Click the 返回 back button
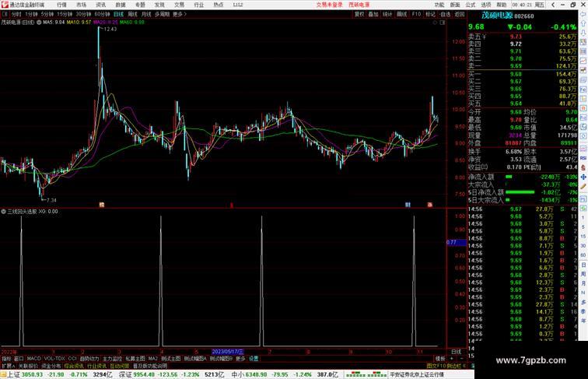The width and height of the screenshot is (588, 379). coord(460,14)
